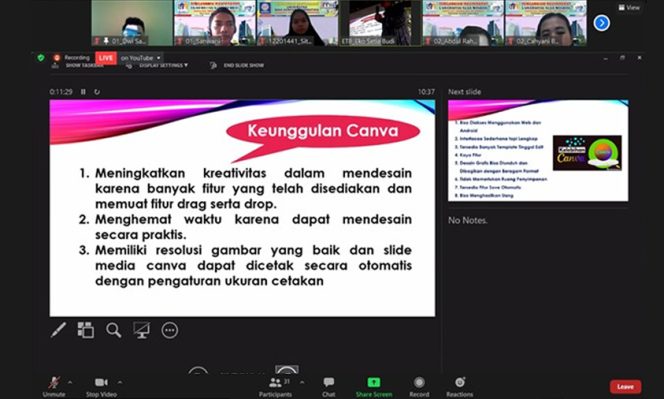Click the red Leave button

click(x=625, y=386)
